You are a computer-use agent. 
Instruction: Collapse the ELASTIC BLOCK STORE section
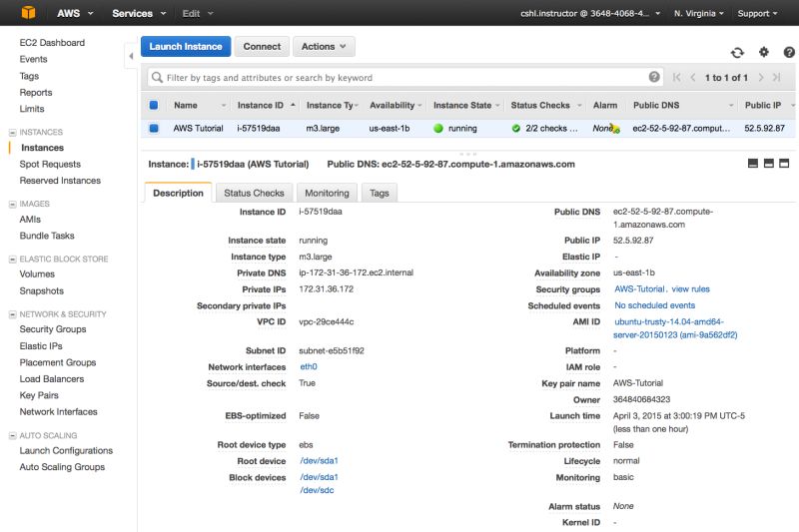point(12,260)
